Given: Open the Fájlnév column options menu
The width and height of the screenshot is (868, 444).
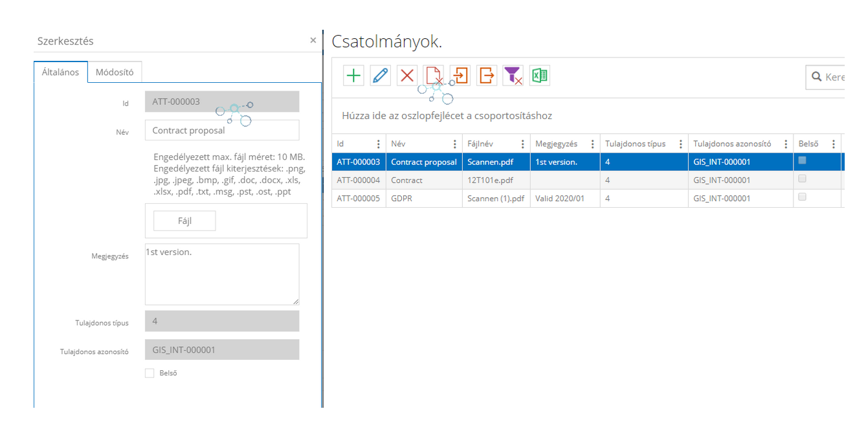Looking at the screenshot, I should (522, 144).
